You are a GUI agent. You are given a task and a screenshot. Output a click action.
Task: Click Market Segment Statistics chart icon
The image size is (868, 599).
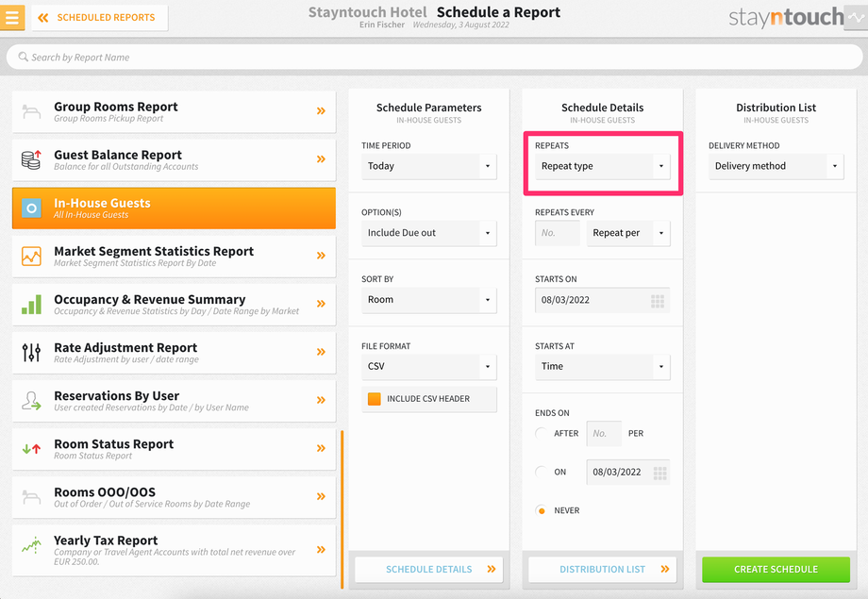point(31,257)
